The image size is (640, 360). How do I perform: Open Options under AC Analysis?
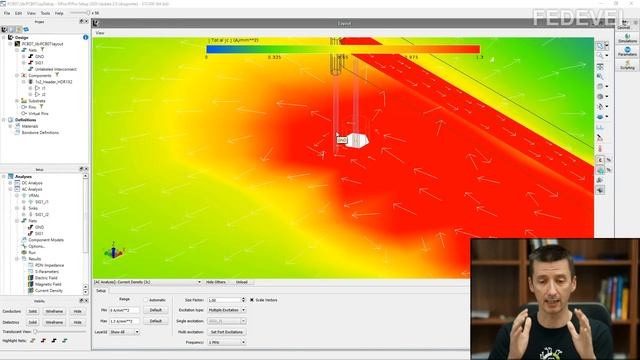tap(36, 246)
